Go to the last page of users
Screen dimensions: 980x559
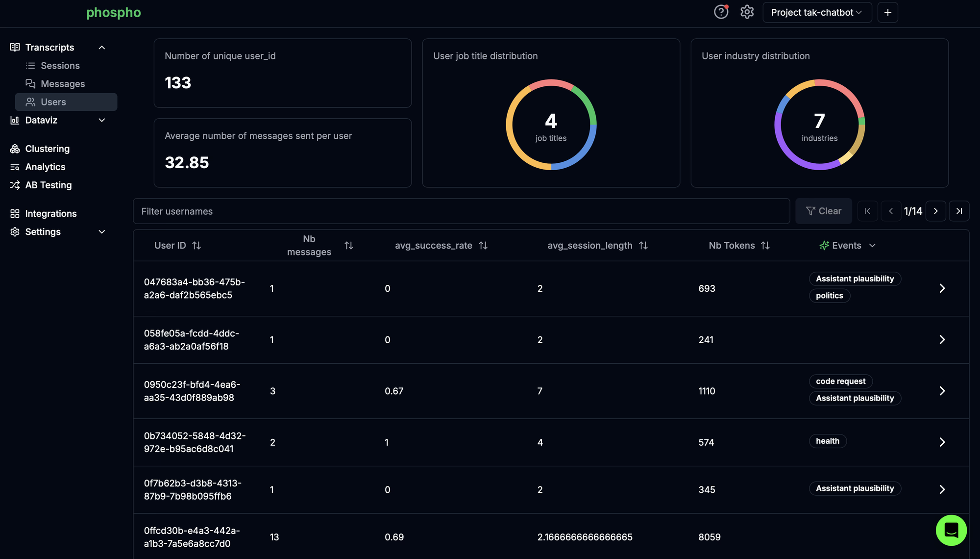pos(959,211)
